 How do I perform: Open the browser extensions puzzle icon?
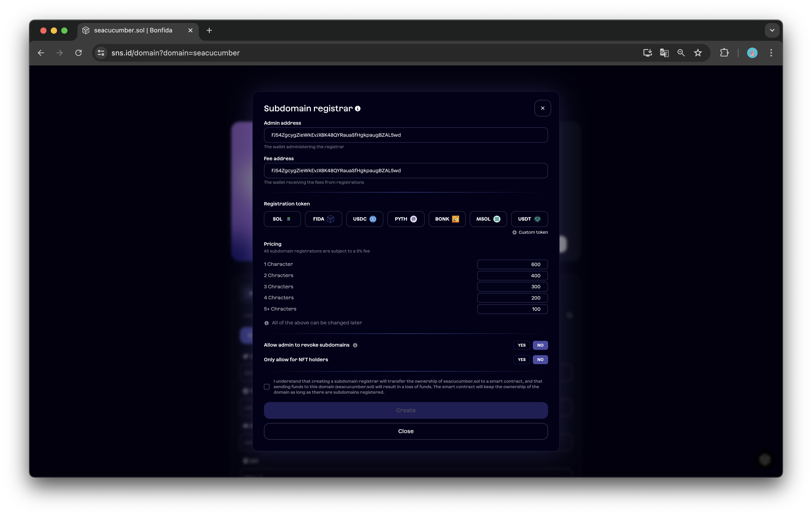(x=724, y=53)
